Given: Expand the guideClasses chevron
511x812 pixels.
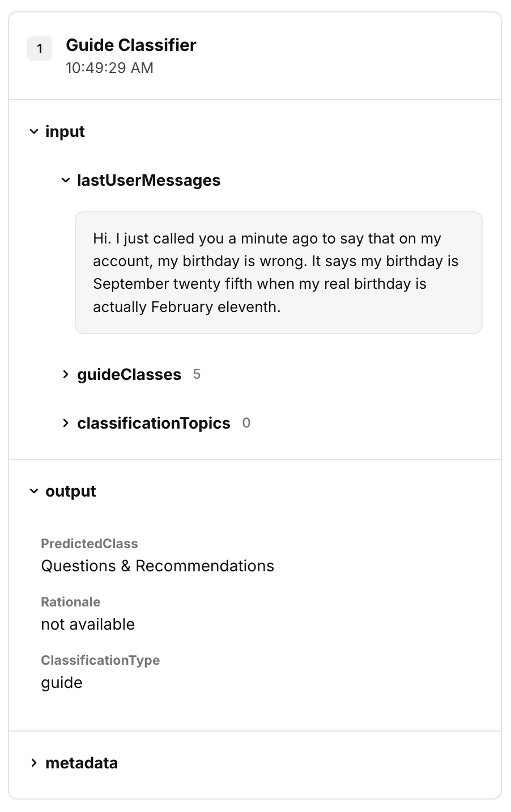Looking at the screenshot, I should tap(66, 374).
